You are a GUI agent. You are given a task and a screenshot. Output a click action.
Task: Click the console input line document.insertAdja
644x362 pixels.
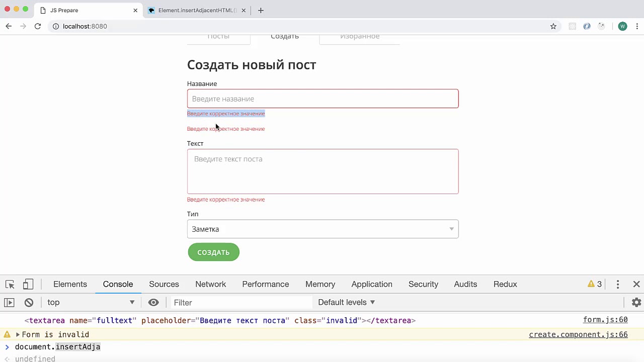point(58,347)
